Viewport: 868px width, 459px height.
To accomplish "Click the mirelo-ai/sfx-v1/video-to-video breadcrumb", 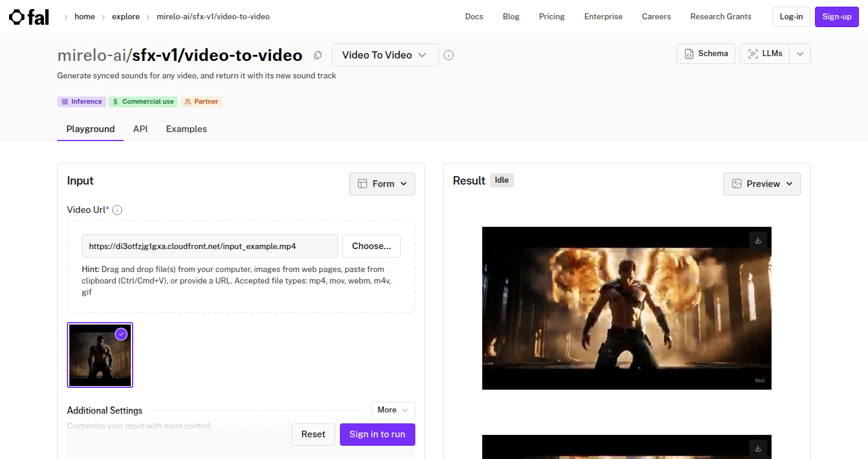I will 213,17.
